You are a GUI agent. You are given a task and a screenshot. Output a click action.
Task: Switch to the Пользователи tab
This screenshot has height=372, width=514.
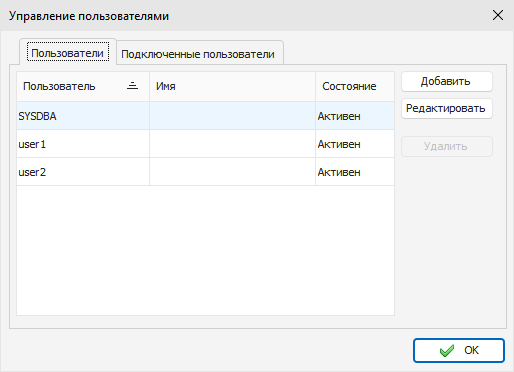point(68,53)
